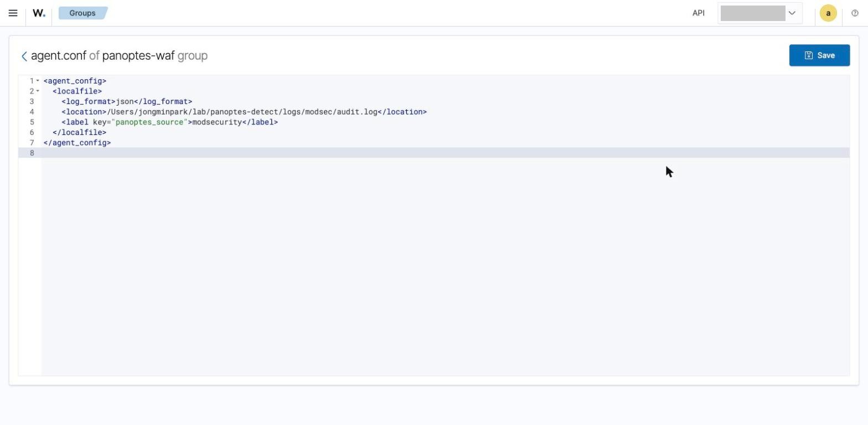Click the location path text on line 4
Image resolution: width=868 pixels, height=425 pixels.
coord(242,112)
